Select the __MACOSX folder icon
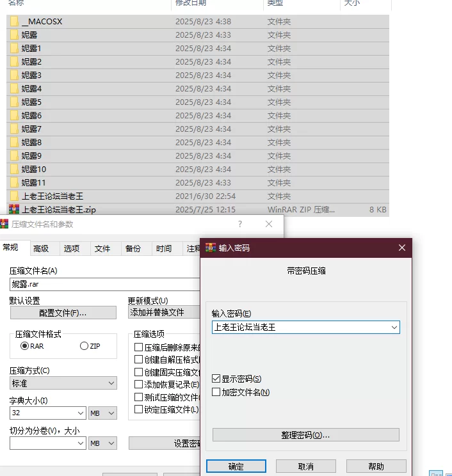 coord(14,22)
